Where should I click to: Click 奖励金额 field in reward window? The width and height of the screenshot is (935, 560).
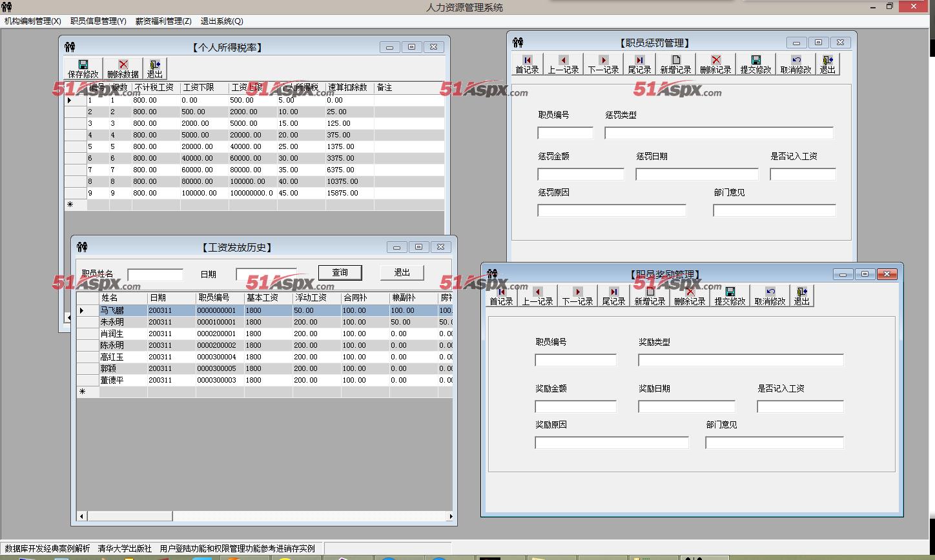(x=576, y=406)
